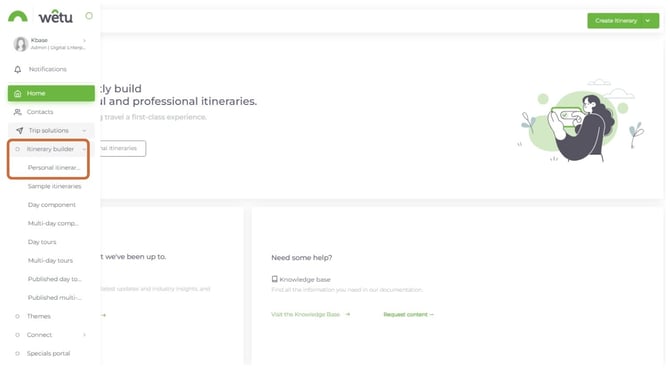
Task: Collapse Trip solutions chevron
Action: pos(84,131)
